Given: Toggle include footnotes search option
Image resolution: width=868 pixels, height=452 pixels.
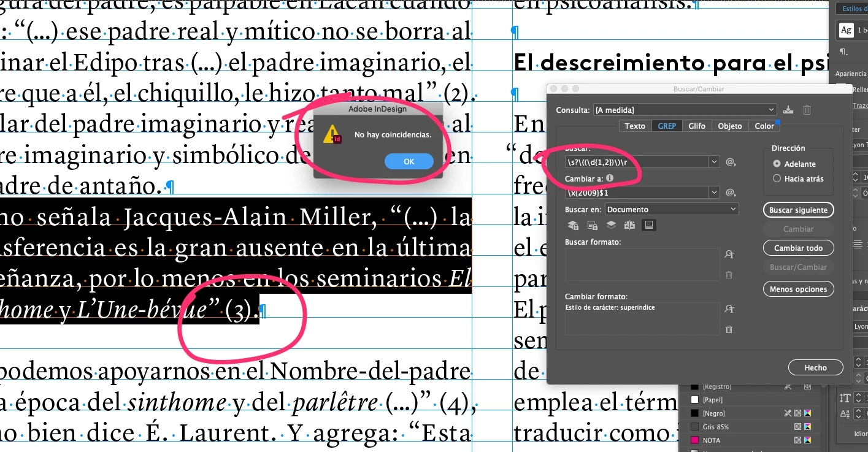Looking at the screenshot, I should point(648,225).
